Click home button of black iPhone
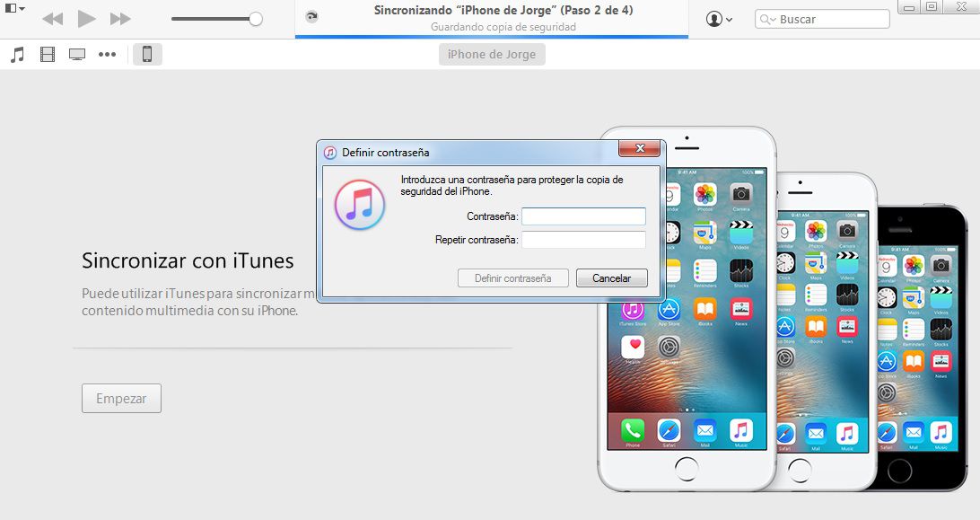Viewport: 980px width, 520px height. click(900, 471)
